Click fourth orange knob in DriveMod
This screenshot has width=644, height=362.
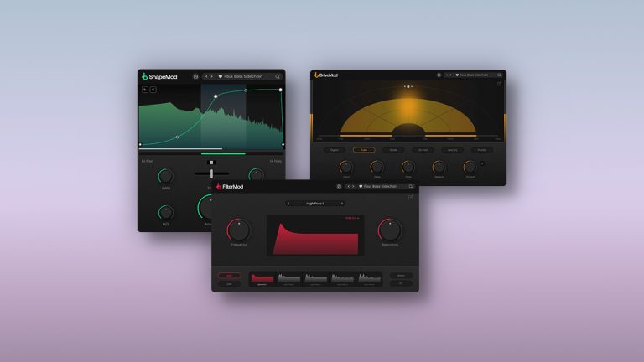coord(439,167)
